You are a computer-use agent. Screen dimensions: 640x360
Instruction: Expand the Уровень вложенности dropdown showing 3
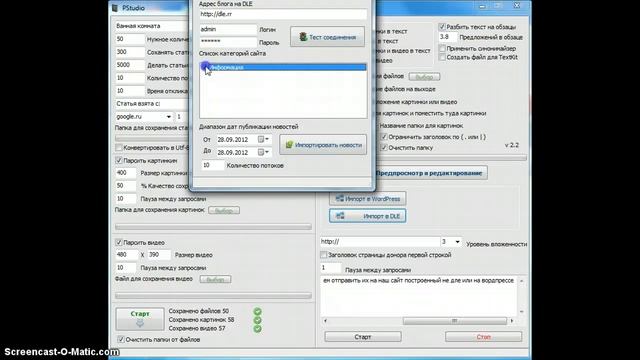(457, 242)
